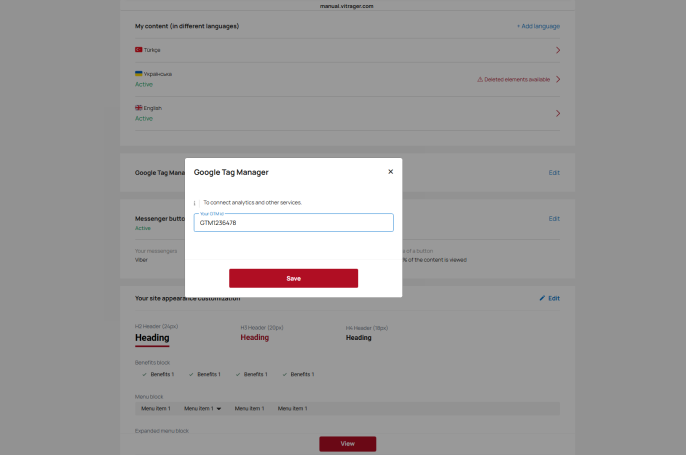
Task: Select the H4 Header Heading sample
Action: pos(359,338)
